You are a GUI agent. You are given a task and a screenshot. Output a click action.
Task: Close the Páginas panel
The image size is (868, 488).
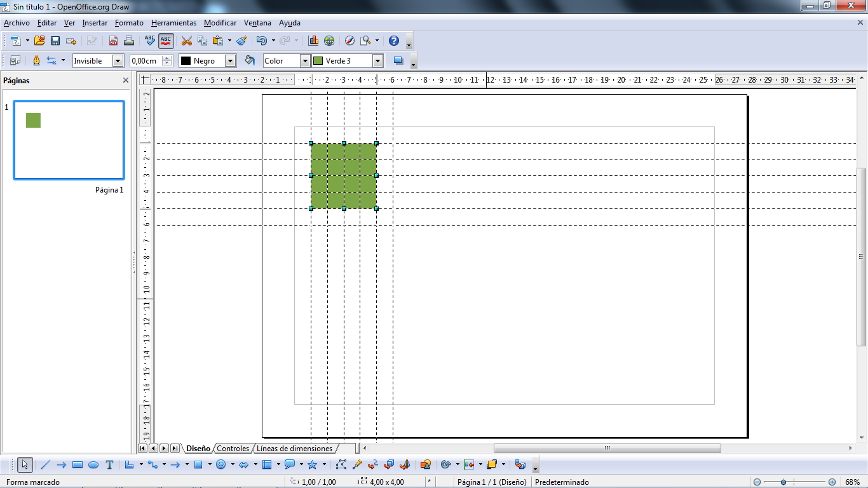(126, 81)
